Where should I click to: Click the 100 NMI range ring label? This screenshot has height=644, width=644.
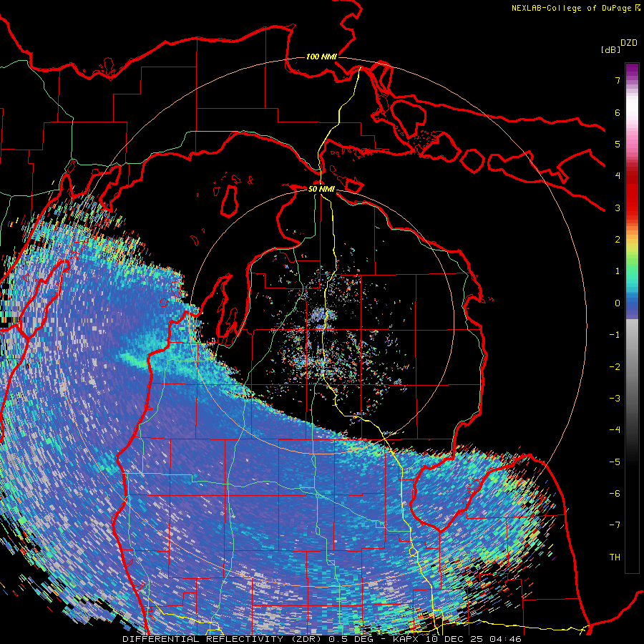(x=321, y=57)
